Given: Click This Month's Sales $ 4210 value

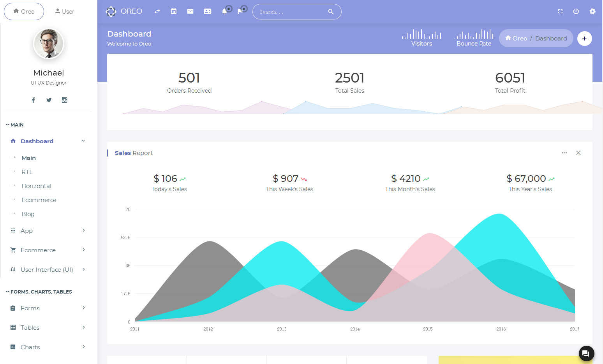Looking at the screenshot, I should 406,179.
